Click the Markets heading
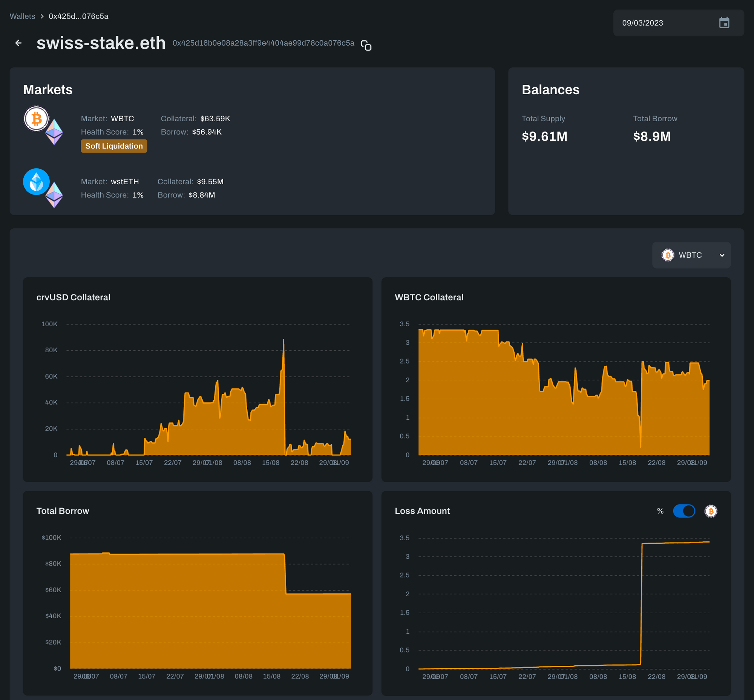754x700 pixels. point(48,90)
